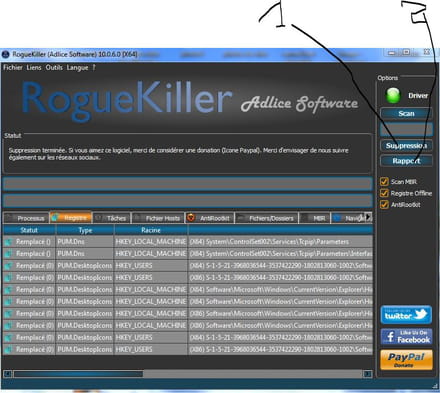
Task: Click the horizontal scrollbar left arrow
Action: pos(8,374)
